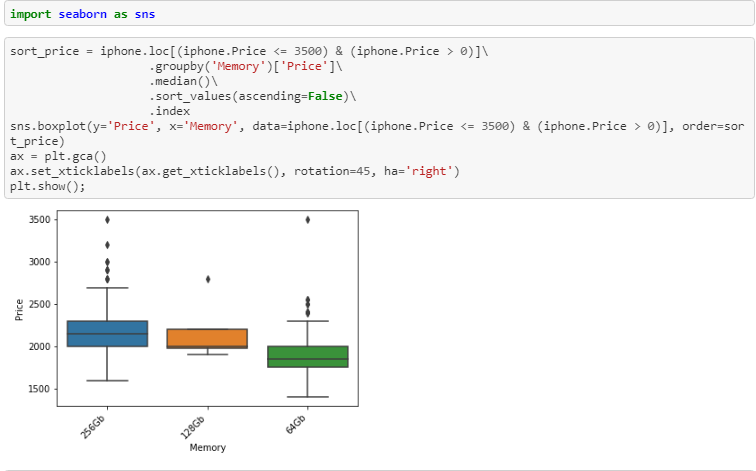Click the 'sns' alias in the import line
This screenshot has width=756, height=471.
[145, 14]
